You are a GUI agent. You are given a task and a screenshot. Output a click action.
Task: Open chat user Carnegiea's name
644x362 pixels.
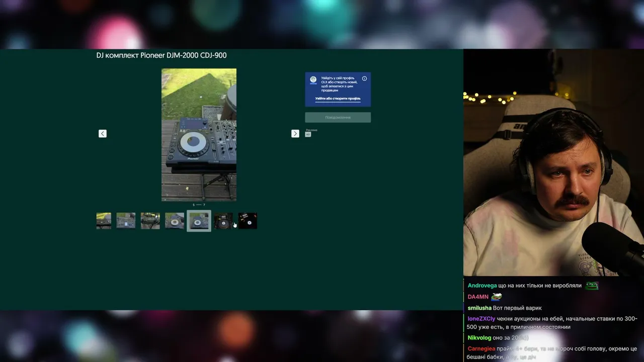pos(482,348)
